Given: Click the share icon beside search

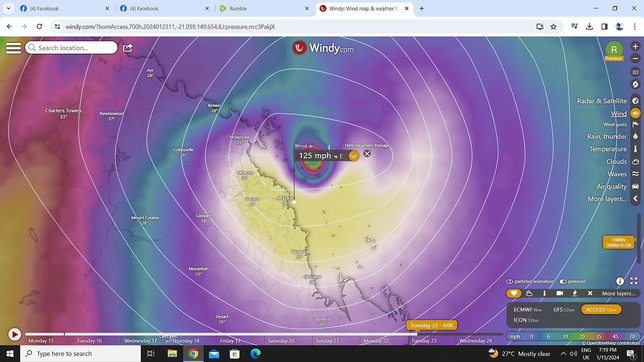Looking at the screenshot, I should 128,48.
